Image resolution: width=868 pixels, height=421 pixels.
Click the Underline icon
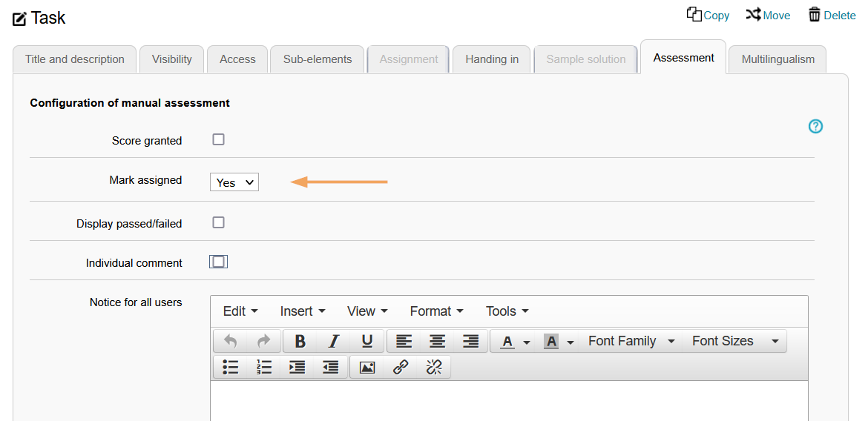[x=366, y=341]
